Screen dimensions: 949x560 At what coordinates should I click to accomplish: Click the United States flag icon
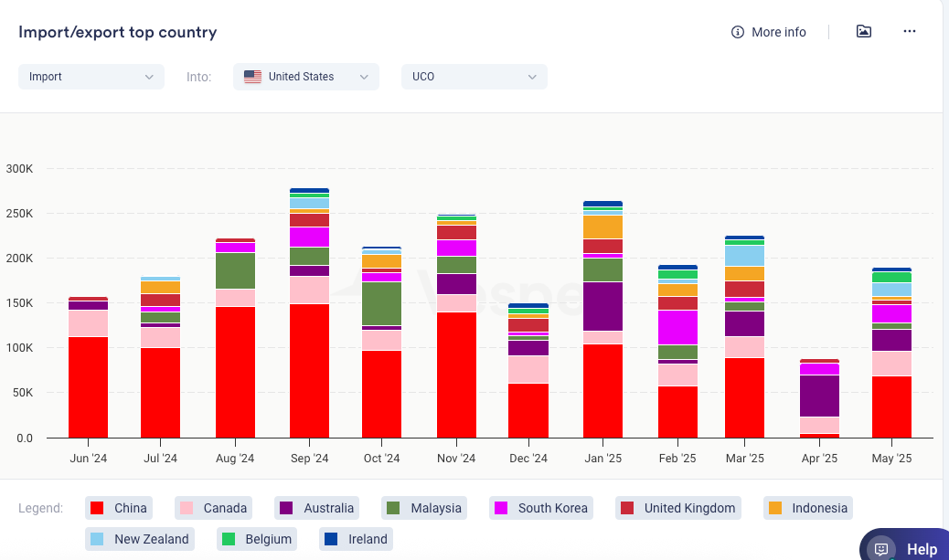click(252, 77)
